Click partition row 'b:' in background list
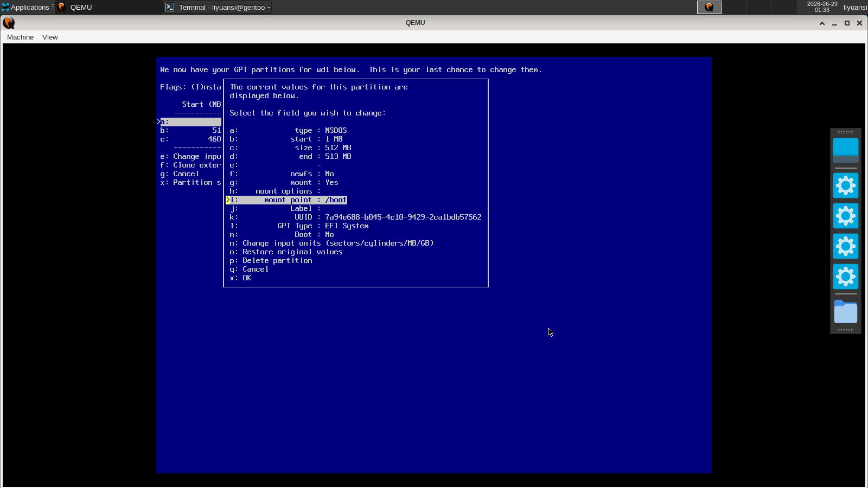The height and width of the screenshot is (488, 868). (190, 131)
